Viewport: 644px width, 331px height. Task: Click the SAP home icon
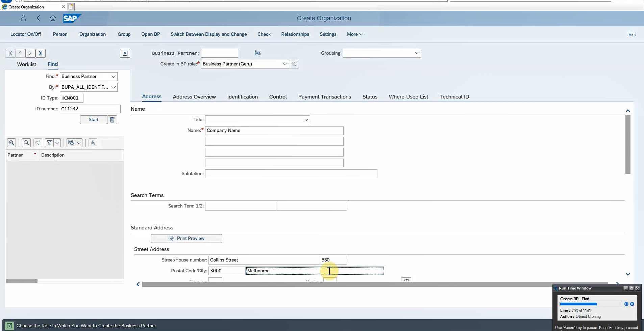point(53,18)
